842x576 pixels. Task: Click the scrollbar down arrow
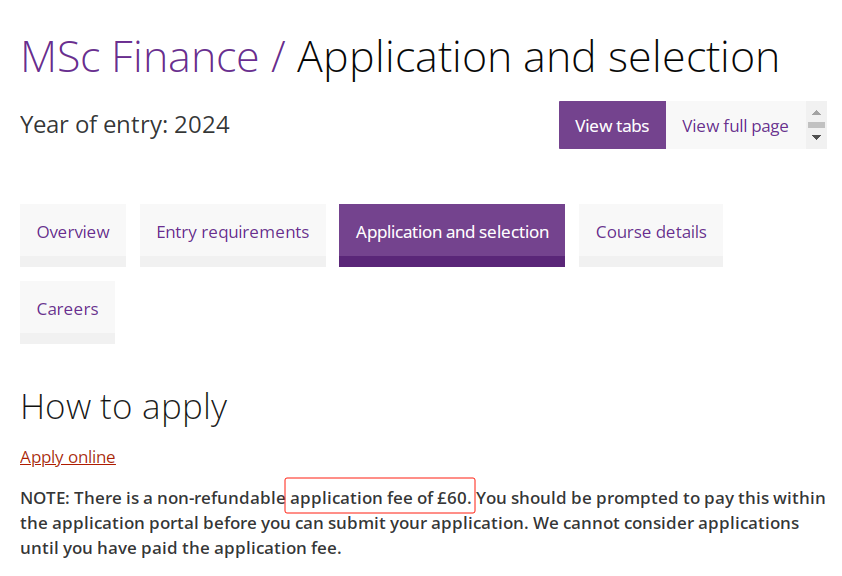coord(816,137)
